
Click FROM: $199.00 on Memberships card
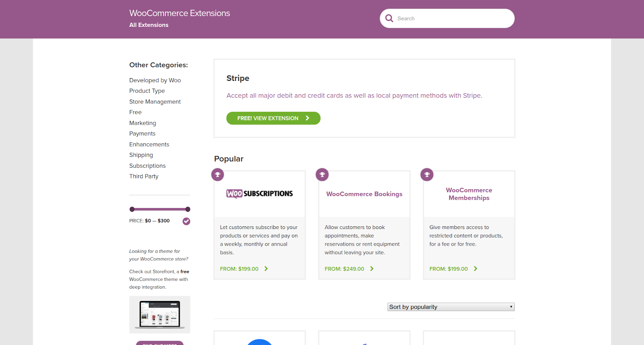(x=448, y=269)
